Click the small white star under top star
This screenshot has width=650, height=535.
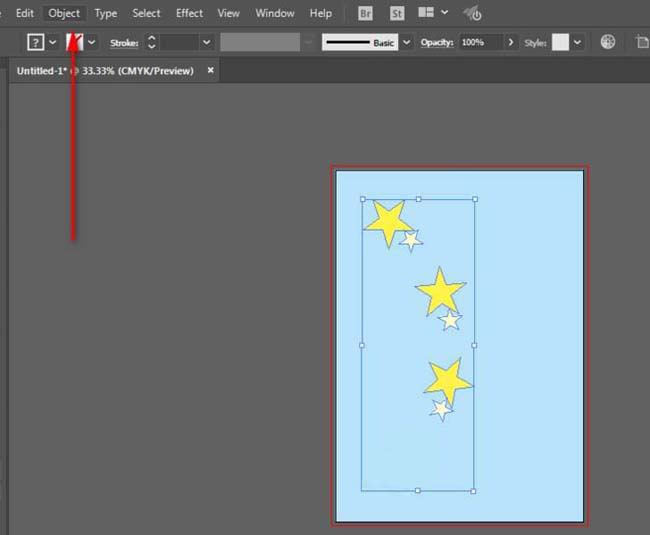[411, 240]
